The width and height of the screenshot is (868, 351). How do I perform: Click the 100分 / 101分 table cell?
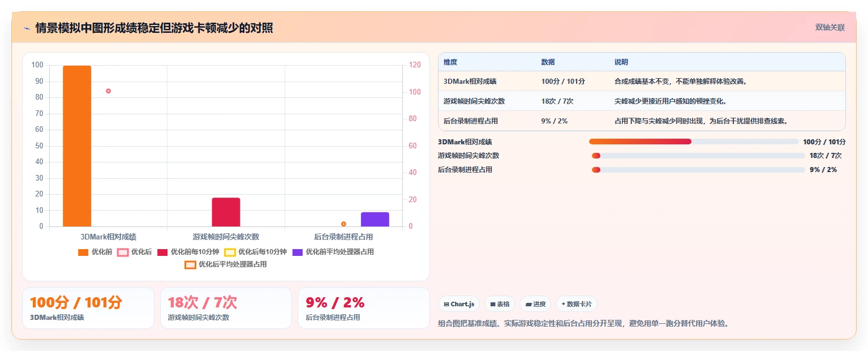pos(563,82)
